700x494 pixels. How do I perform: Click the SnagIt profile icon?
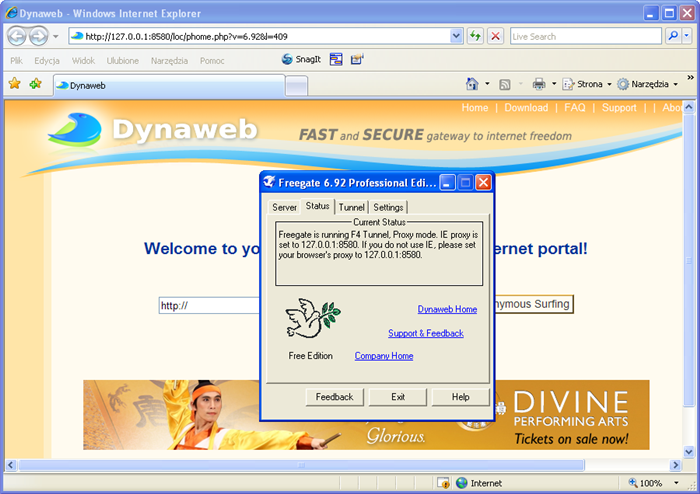point(357,59)
